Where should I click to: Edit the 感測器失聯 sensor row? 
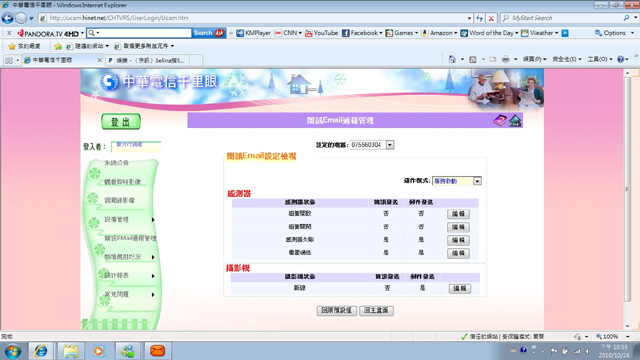point(458,240)
